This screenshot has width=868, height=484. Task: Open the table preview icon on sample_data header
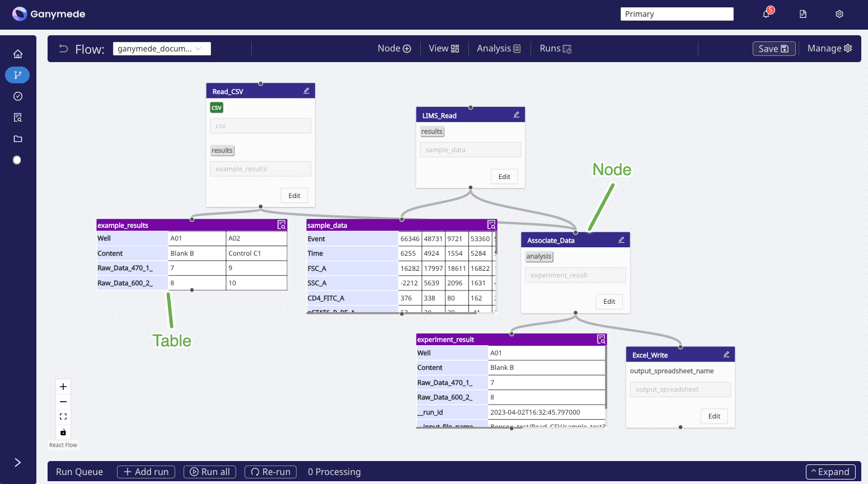tap(491, 224)
